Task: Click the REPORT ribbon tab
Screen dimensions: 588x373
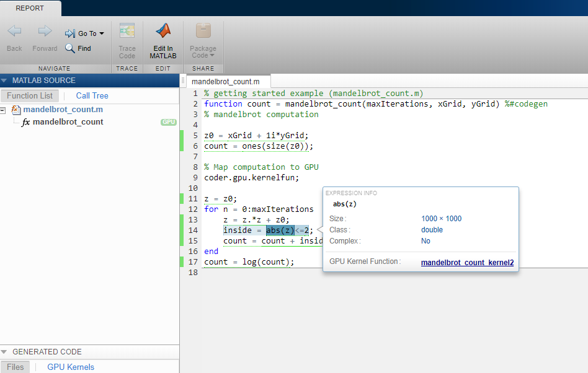Action: point(30,8)
